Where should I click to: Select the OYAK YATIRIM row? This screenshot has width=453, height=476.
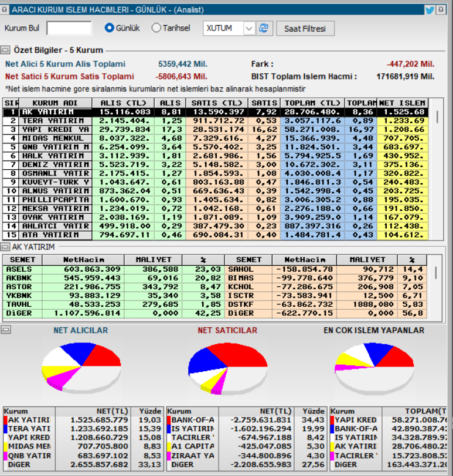click(216, 218)
